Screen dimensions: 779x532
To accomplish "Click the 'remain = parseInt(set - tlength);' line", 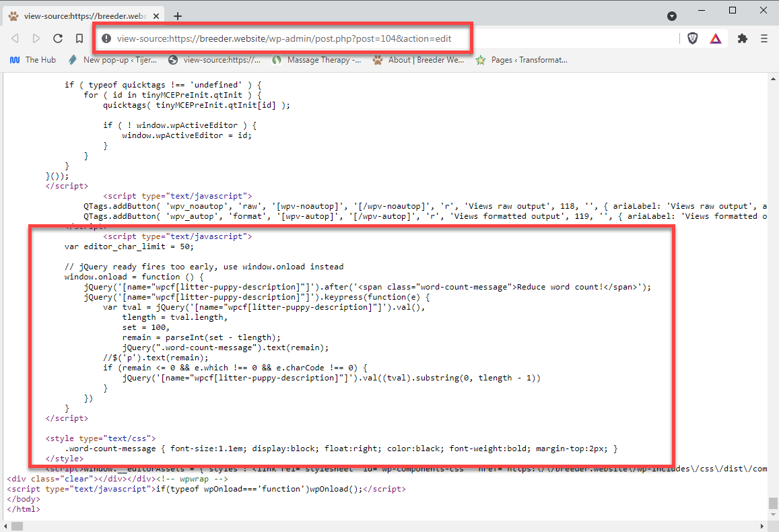I will tap(201, 337).
